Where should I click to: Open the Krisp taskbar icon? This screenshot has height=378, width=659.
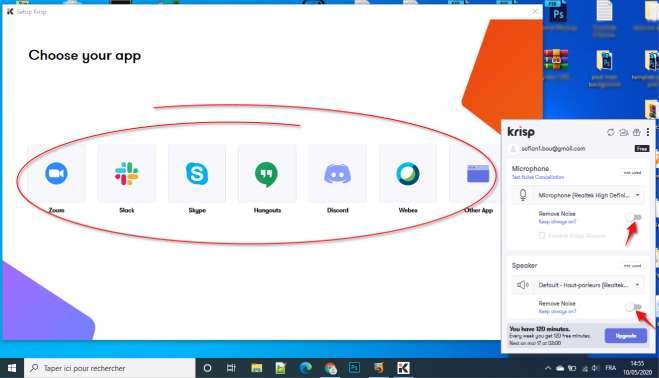403,368
